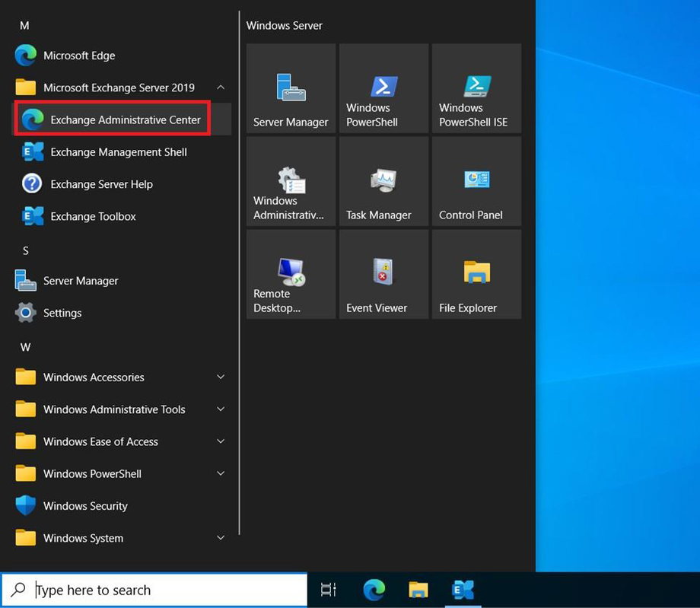The image size is (700, 608).
Task: Click the Windows Server group heading
Action: 285,26
